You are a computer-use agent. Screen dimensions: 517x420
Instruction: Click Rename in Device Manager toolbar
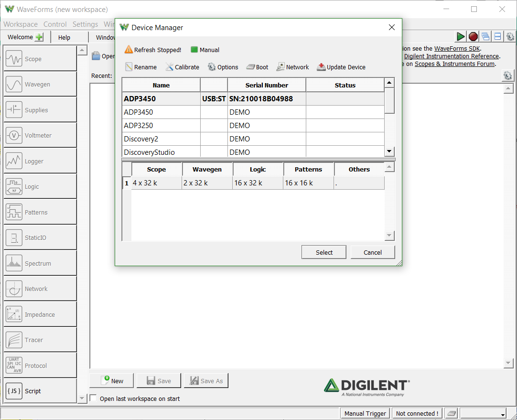click(141, 67)
